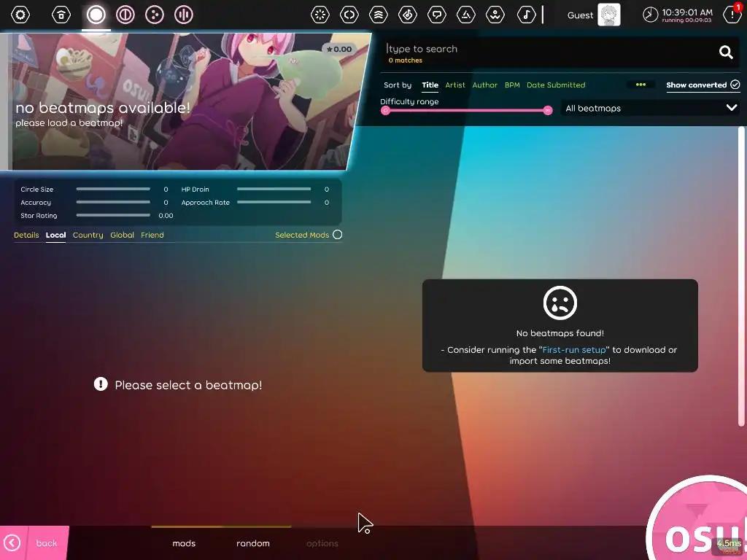Switch to the Country leaderboard tab
Viewport: 747px width, 560px height.
click(88, 235)
